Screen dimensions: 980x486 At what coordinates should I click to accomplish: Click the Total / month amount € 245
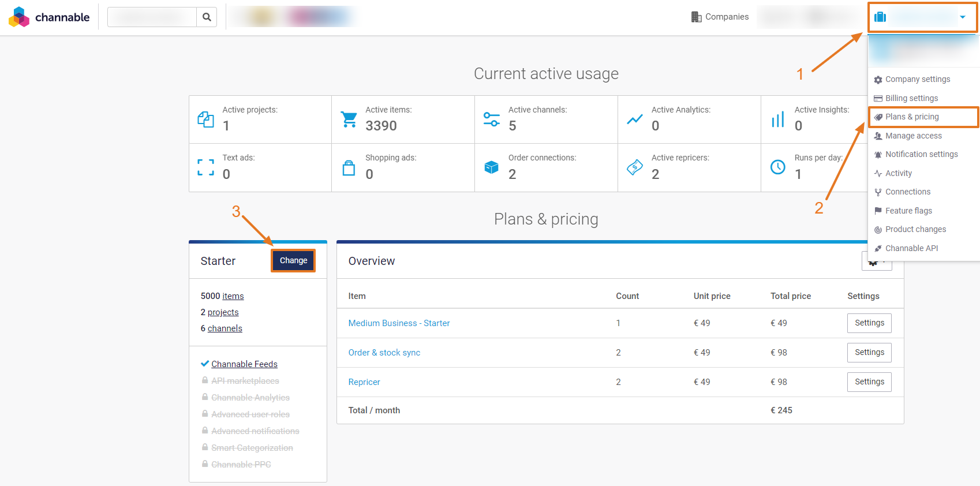pos(781,410)
